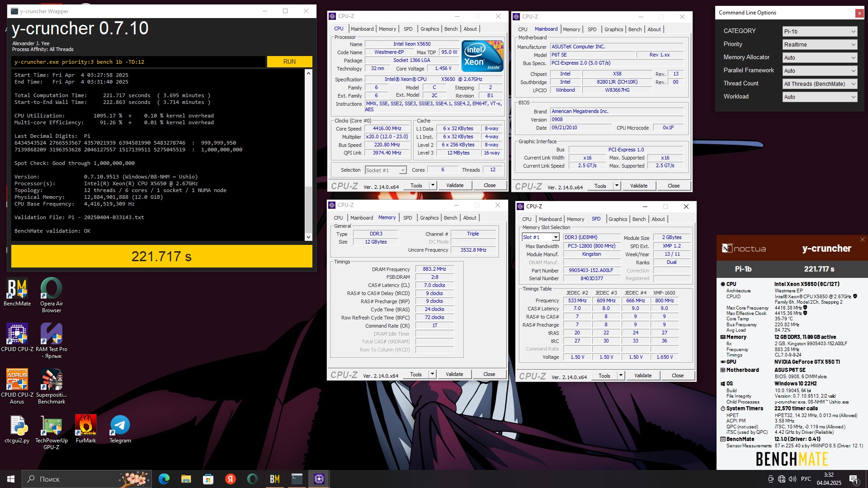Close the Command Line Options panel
This screenshot has height=488, width=868.
tap(859, 13)
